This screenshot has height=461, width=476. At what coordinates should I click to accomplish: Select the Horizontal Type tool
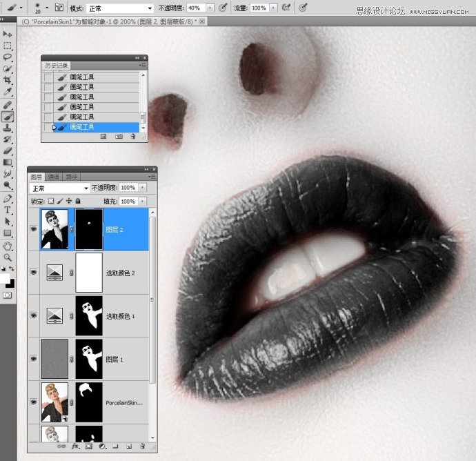pyautogui.click(x=8, y=210)
